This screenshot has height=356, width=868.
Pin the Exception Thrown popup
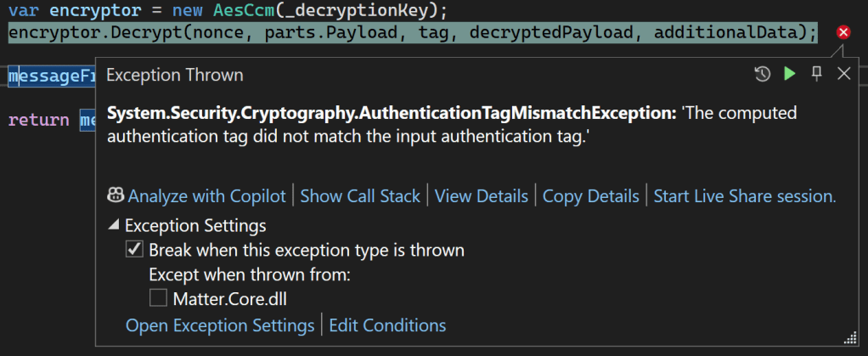click(817, 74)
